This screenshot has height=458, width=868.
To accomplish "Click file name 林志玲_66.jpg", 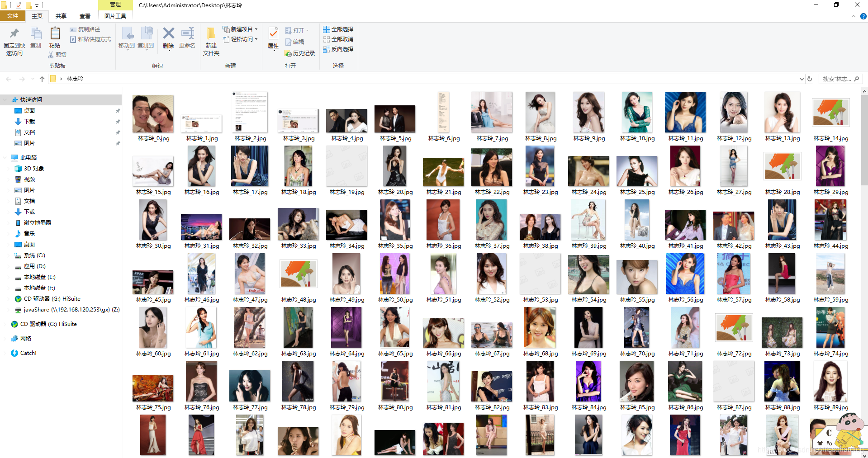I will coord(444,354).
